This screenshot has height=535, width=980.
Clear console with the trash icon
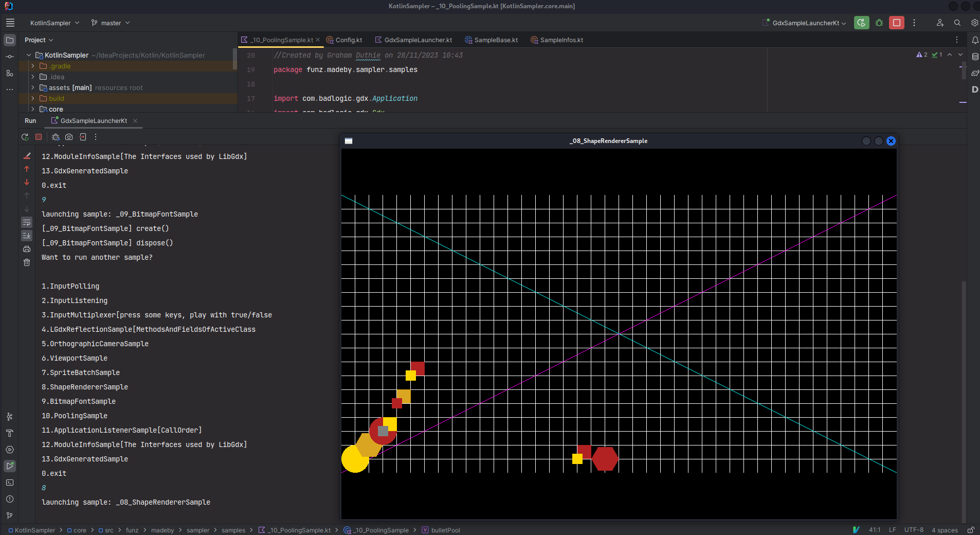click(27, 262)
